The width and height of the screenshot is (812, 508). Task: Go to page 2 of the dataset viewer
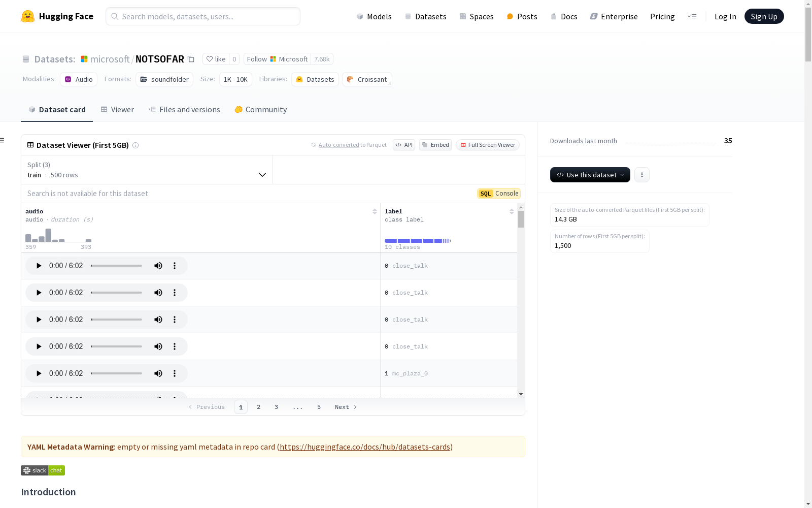pos(258,407)
